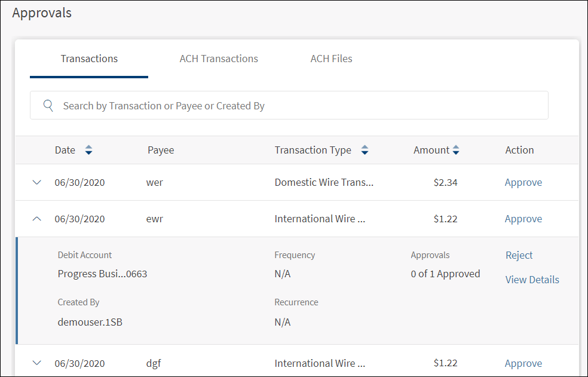Sort by Amount column arrows

(x=456, y=151)
